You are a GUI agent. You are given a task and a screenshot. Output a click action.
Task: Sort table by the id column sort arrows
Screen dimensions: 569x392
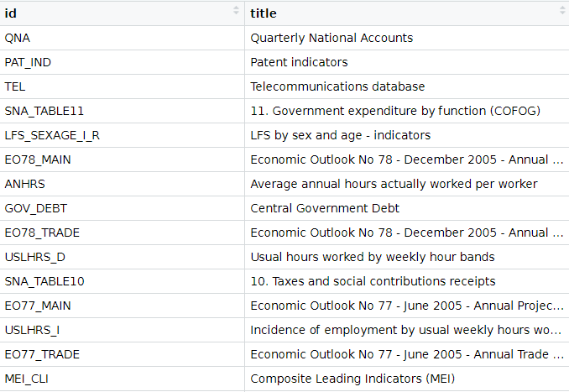[x=237, y=11]
